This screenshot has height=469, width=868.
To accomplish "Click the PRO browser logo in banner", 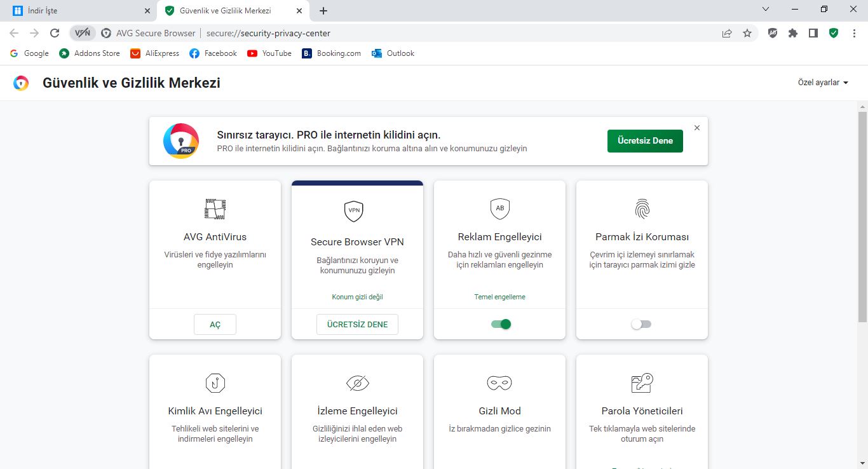I will click(x=181, y=141).
